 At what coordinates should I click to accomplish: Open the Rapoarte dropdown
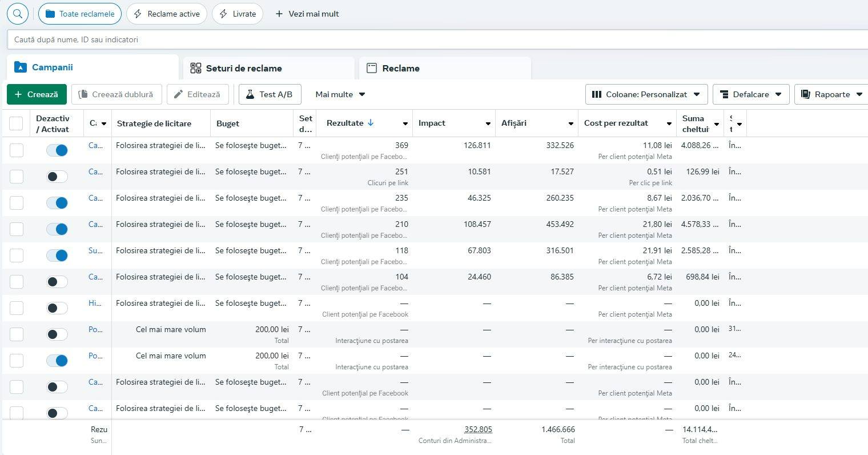coord(831,94)
